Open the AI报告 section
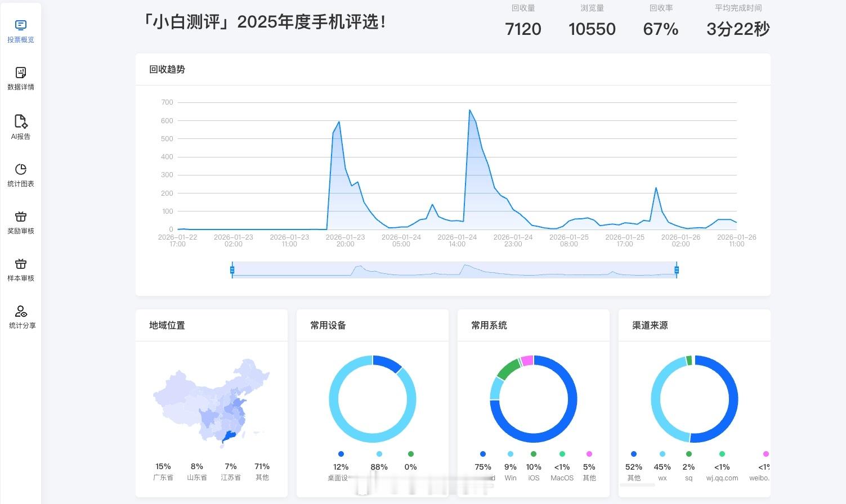Image resolution: width=846 pixels, height=504 pixels. click(x=21, y=127)
